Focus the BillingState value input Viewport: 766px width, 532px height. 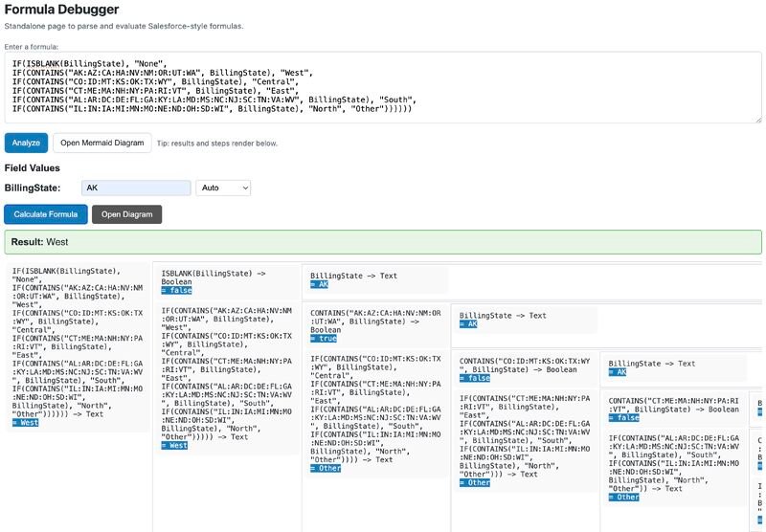(136, 188)
